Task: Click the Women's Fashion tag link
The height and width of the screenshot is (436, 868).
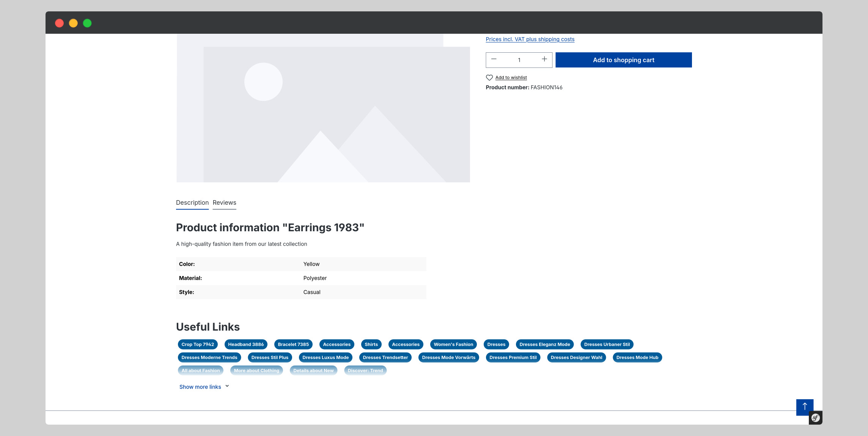Action: [x=453, y=344]
